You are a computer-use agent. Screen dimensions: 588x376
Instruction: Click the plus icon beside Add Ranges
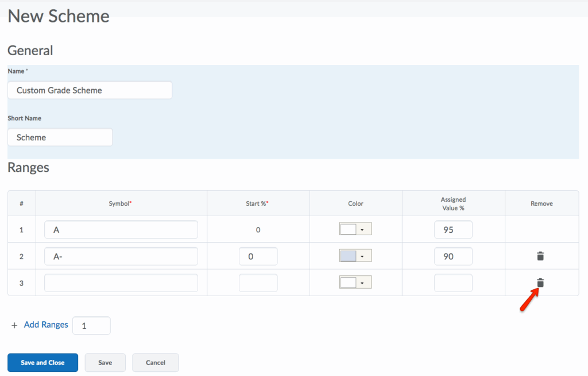click(14, 325)
